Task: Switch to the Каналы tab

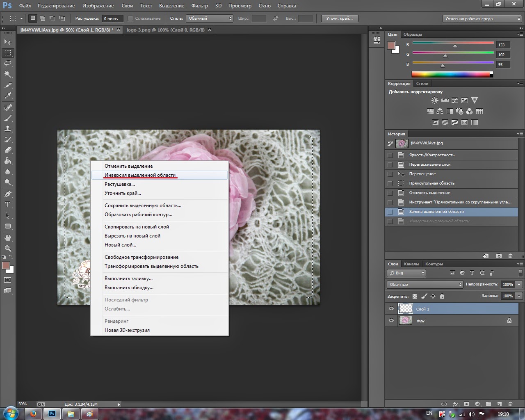Action: pyautogui.click(x=411, y=264)
